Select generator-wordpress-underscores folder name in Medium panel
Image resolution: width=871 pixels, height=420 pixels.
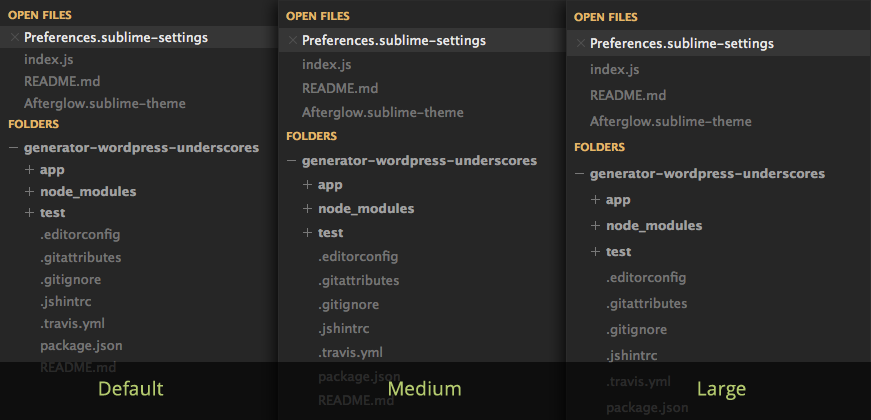[419, 161]
